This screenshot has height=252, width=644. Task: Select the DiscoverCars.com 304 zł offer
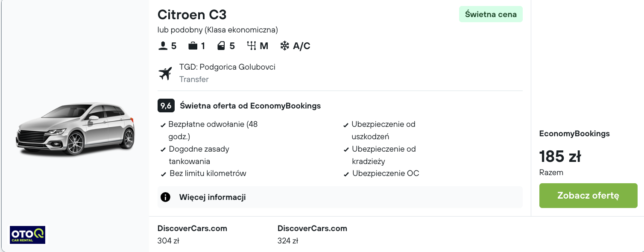click(192, 234)
